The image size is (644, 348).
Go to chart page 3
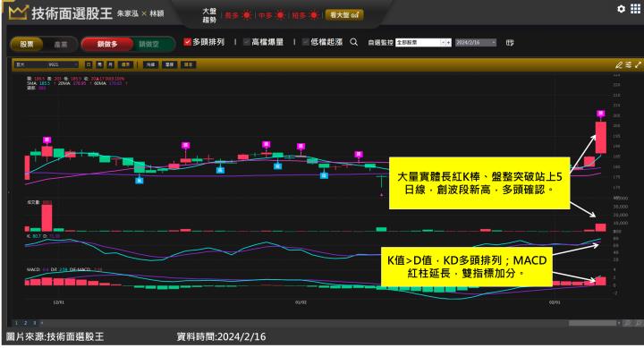[x=34, y=323]
